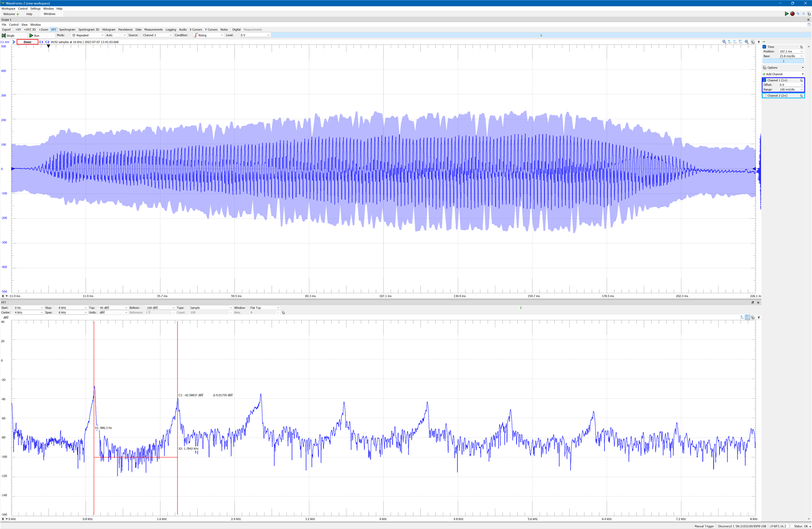Viewport: 812px width, 529px height.
Task: Open the Time settings gear
Action: [801, 47]
